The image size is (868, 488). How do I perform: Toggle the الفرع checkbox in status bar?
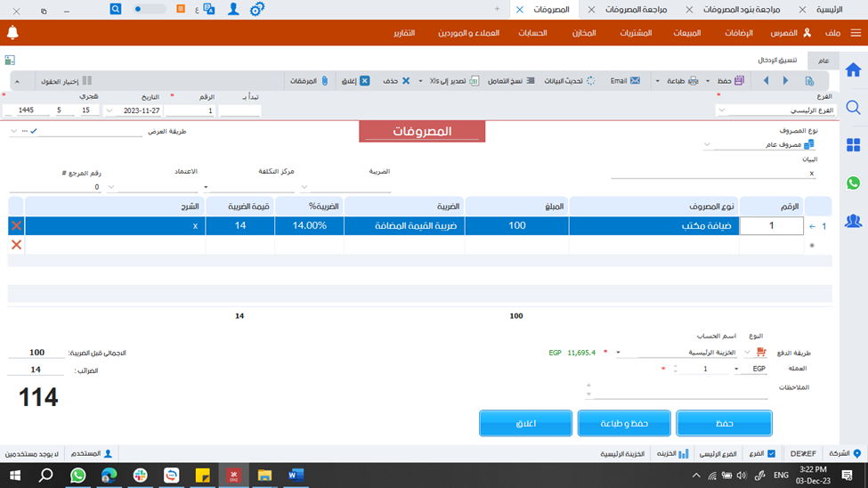(x=771, y=453)
